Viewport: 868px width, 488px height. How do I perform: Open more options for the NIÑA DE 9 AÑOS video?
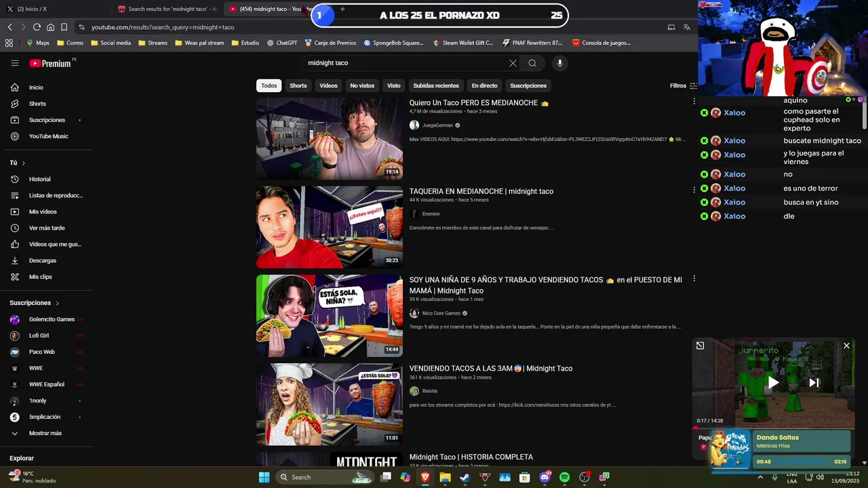point(694,279)
